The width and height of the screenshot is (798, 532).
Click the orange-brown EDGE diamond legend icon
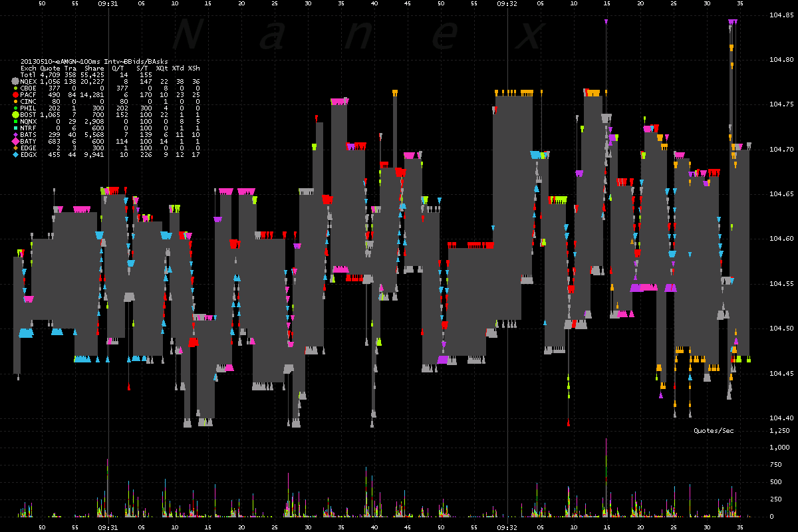click(x=15, y=148)
